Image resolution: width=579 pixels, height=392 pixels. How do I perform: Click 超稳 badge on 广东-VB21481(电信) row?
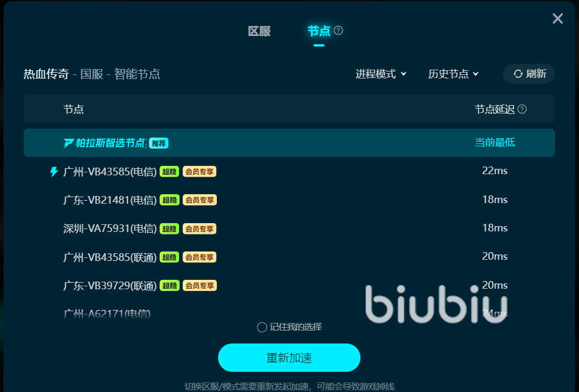170,200
